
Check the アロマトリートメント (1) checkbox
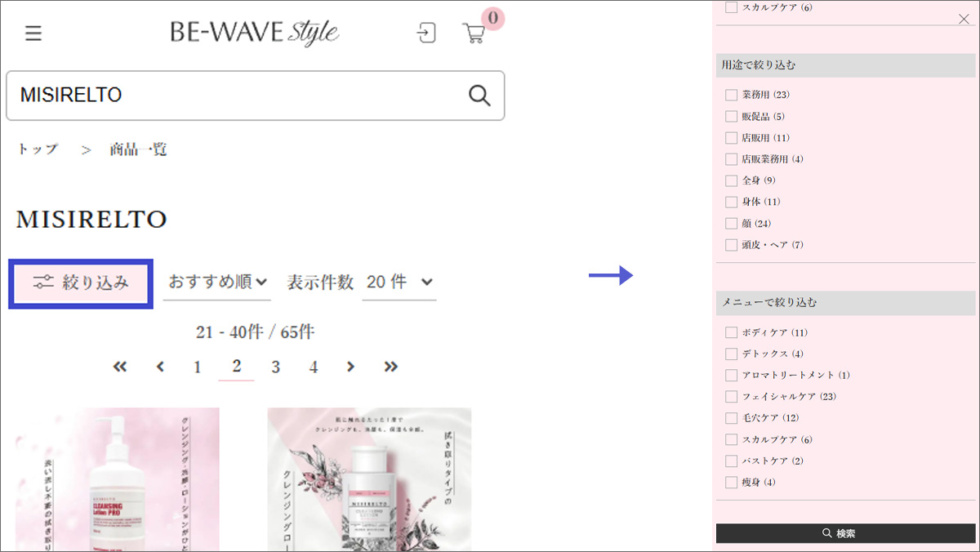tap(731, 375)
